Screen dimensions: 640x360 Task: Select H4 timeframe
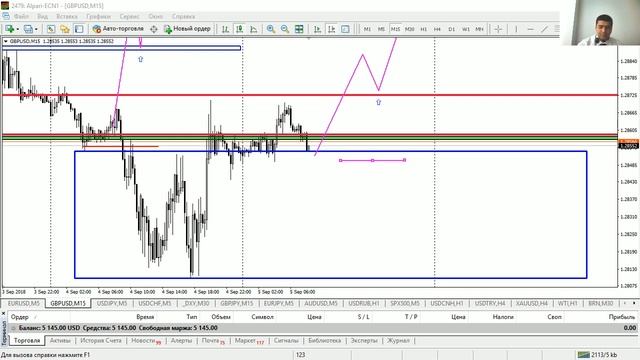point(438,29)
